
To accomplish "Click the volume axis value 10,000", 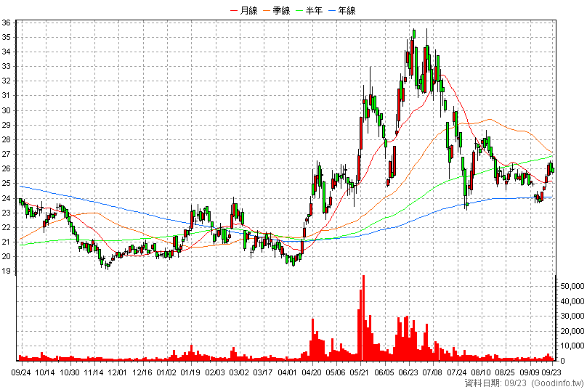I will tap(572, 346).
